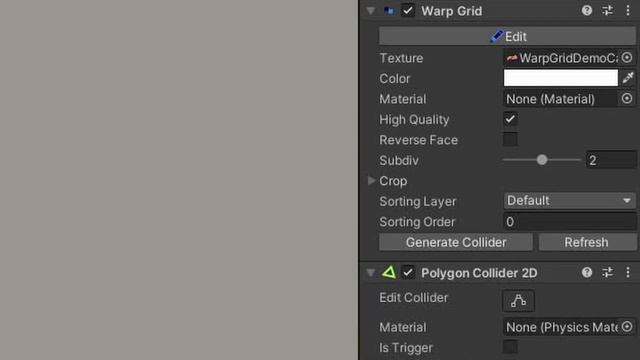Click the Refresh button

587,242
